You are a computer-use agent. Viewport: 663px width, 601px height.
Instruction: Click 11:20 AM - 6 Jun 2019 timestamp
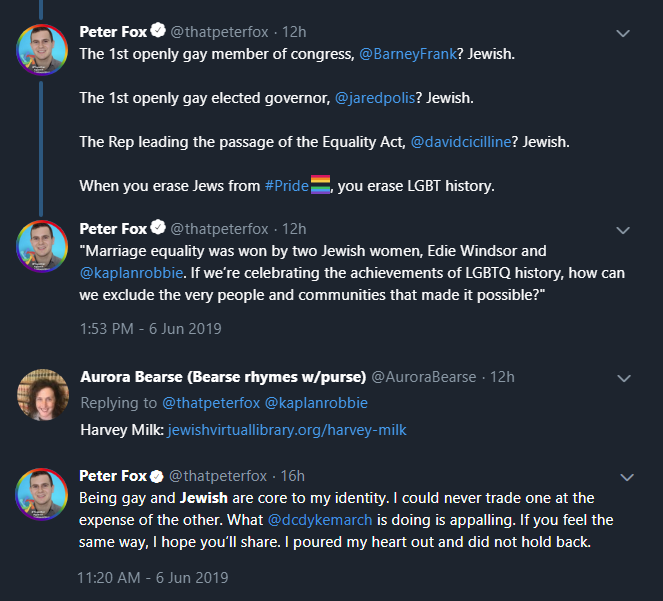point(153,578)
